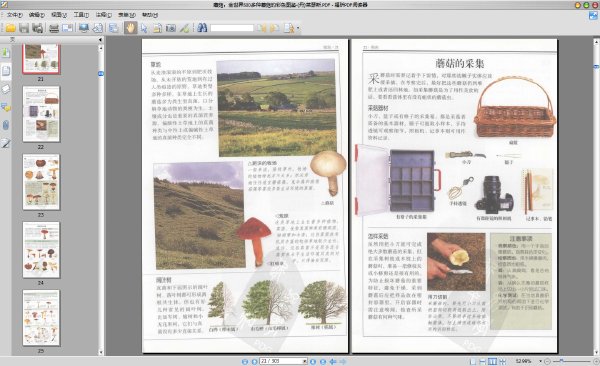Click the email document icon after the printer
Viewport: 600px width, 366px height.
tap(67, 28)
